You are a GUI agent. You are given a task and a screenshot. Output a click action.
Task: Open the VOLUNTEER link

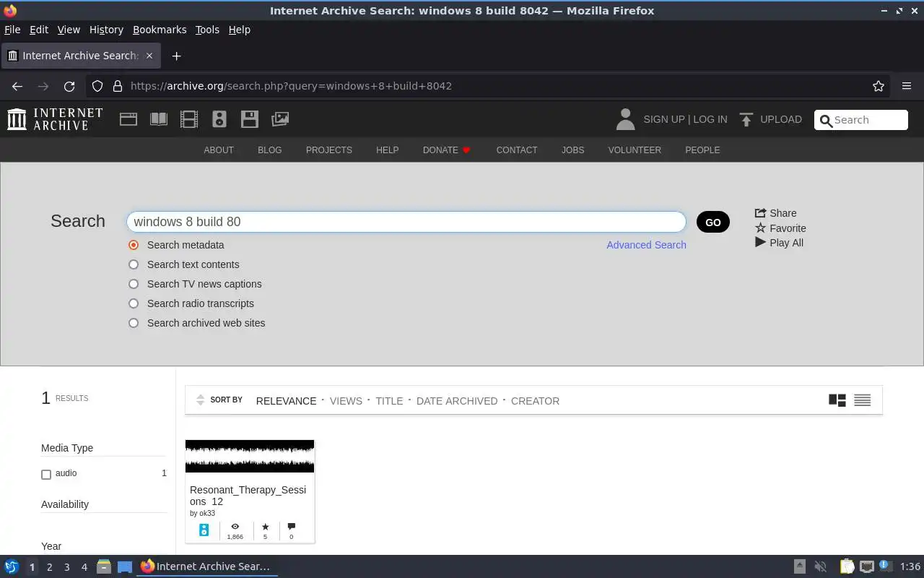(x=635, y=150)
